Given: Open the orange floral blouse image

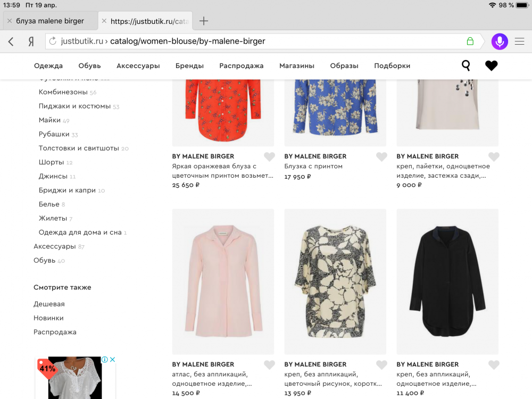Looking at the screenshot, I should pyautogui.click(x=223, y=113).
